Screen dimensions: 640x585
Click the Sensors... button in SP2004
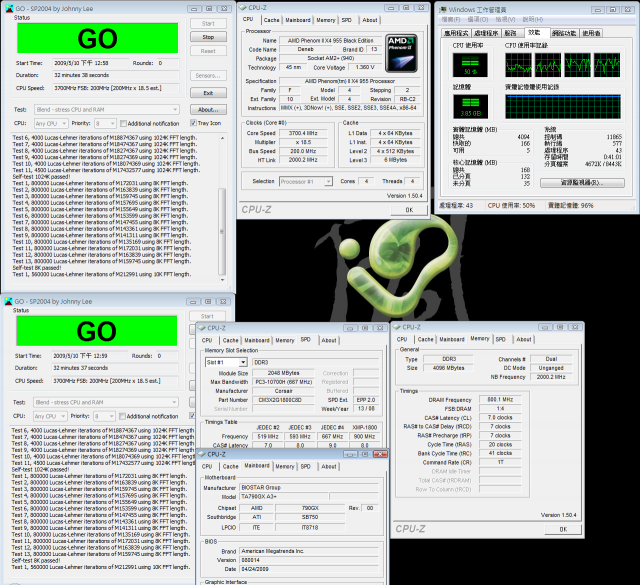[208, 76]
